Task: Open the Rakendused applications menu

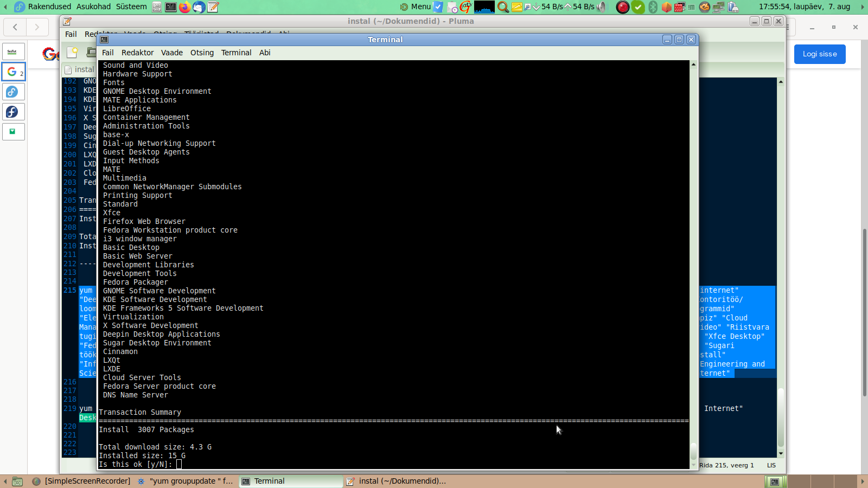Action: (49, 7)
